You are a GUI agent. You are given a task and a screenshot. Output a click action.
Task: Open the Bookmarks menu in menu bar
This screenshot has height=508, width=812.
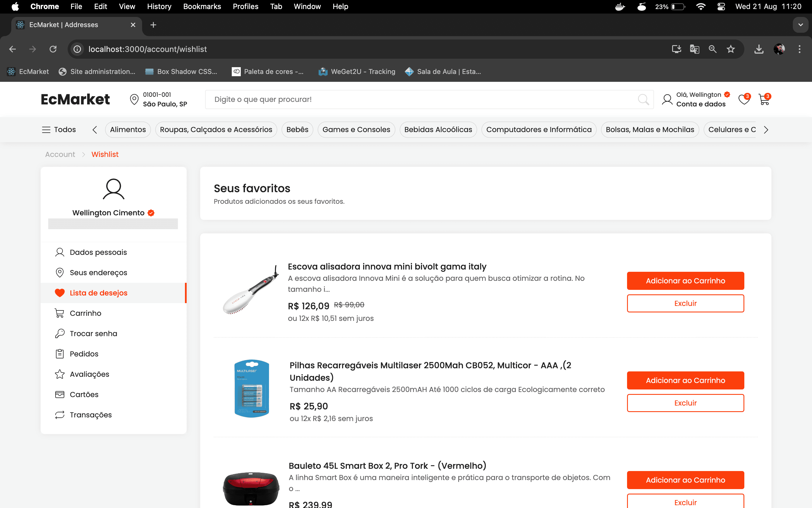[202, 7]
